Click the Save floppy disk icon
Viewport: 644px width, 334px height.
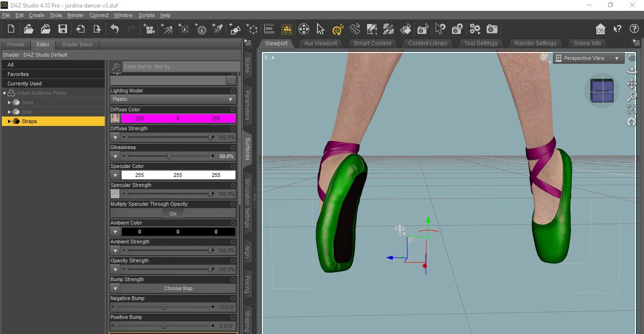coord(62,29)
